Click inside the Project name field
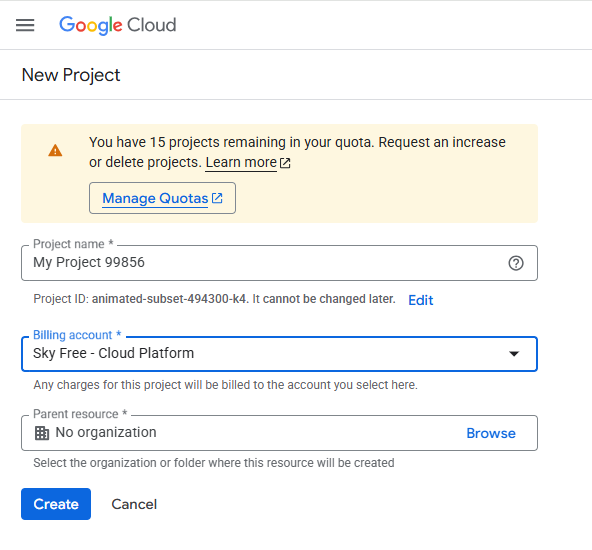Image resolution: width=592 pixels, height=550 pixels. [x=279, y=263]
